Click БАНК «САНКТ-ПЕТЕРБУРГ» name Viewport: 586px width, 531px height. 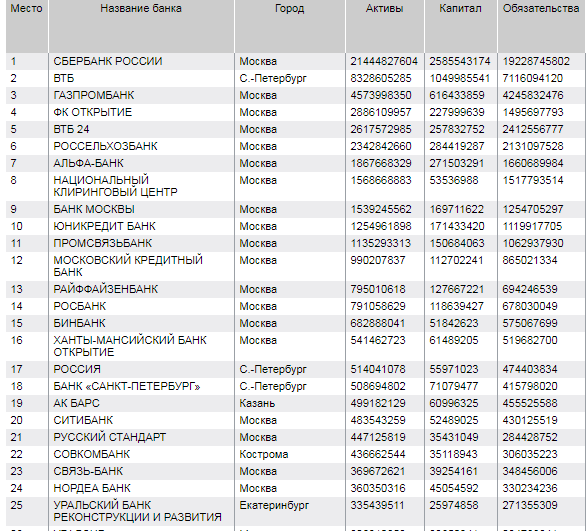click(x=127, y=386)
